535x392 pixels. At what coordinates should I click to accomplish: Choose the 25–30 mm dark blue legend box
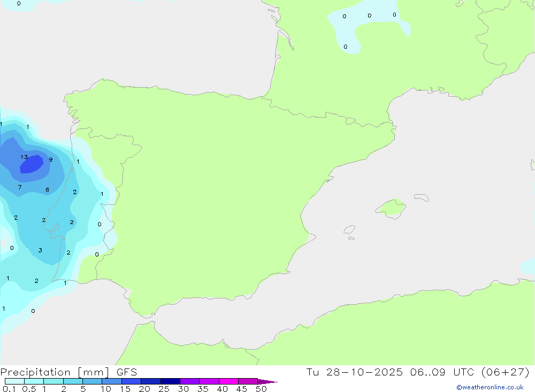pos(170,381)
